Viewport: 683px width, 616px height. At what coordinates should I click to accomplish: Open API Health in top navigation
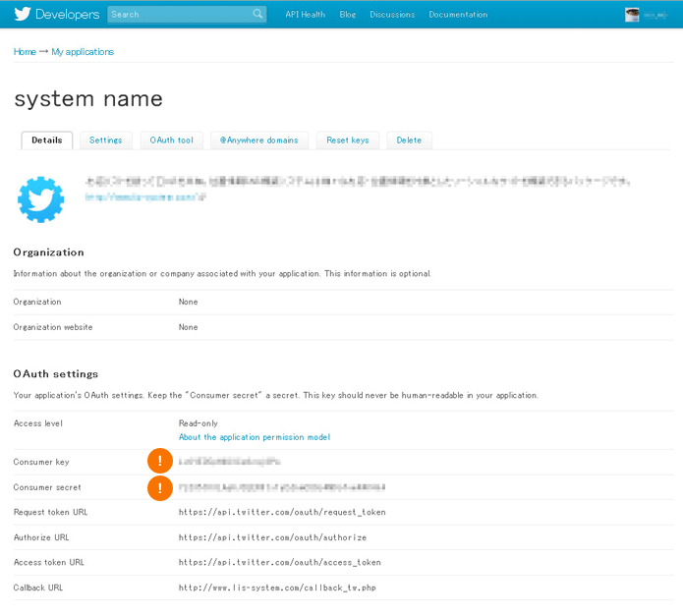click(x=305, y=15)
